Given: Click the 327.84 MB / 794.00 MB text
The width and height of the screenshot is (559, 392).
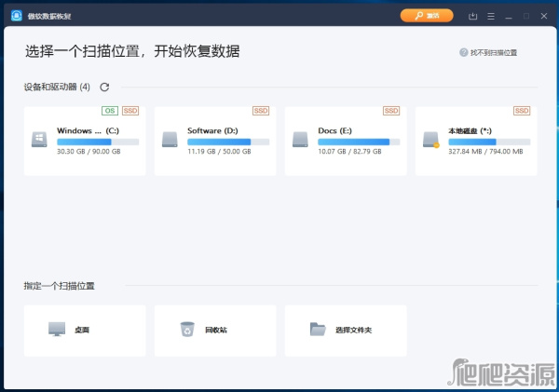Looking at the screenshot, I should tap(485, 152).
